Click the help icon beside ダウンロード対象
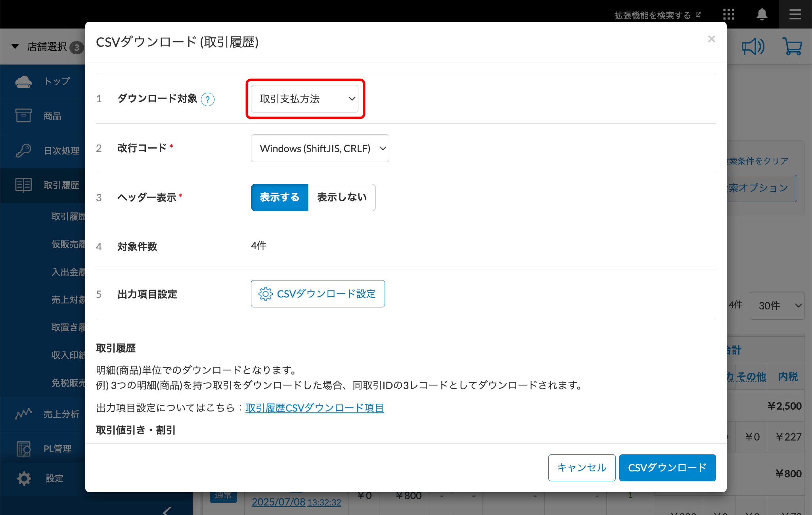Screen dimensions: 812x515 pyautogui.click(x=208, y=99)
